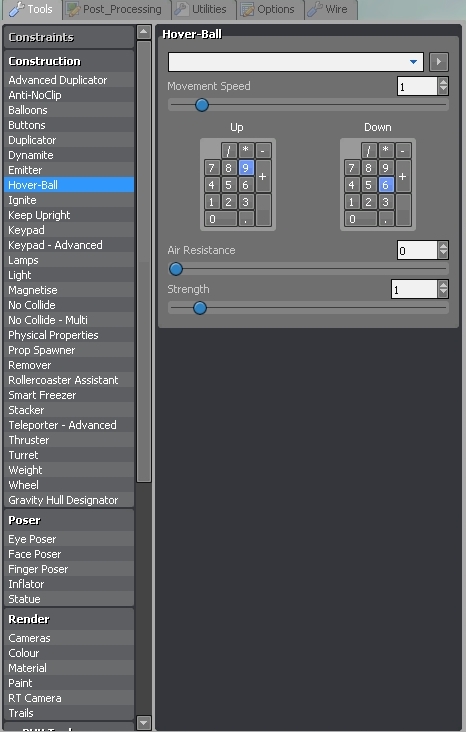Open the Utilities tab
Image resolution: width=466 pixels, height=732 pixels.
tap(202, 9)
